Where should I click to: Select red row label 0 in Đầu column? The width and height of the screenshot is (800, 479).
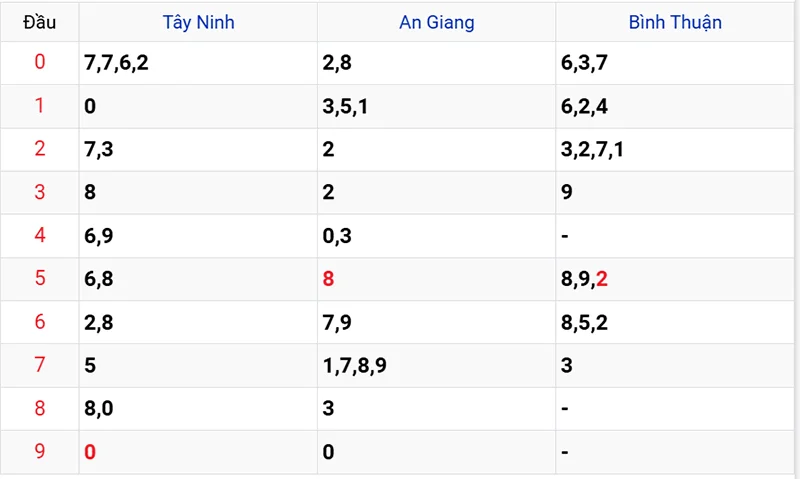click(x=40, y=62)
